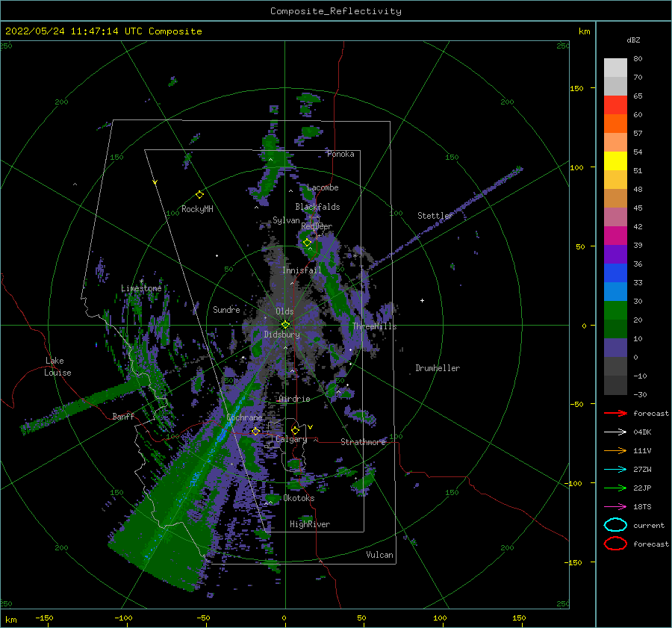Select the yellow diamond marker near RockyMH
Viewport: 672px width, 628px height.
point(199,195)
